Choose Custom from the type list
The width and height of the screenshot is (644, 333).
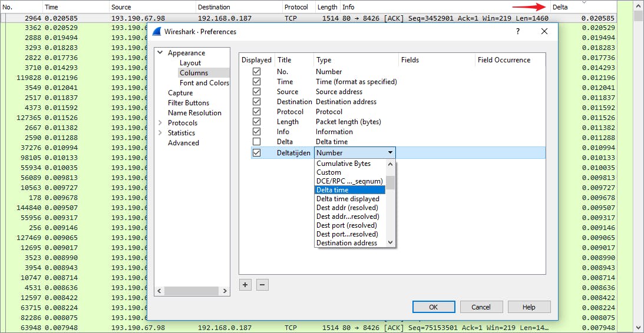click(350, 172)
